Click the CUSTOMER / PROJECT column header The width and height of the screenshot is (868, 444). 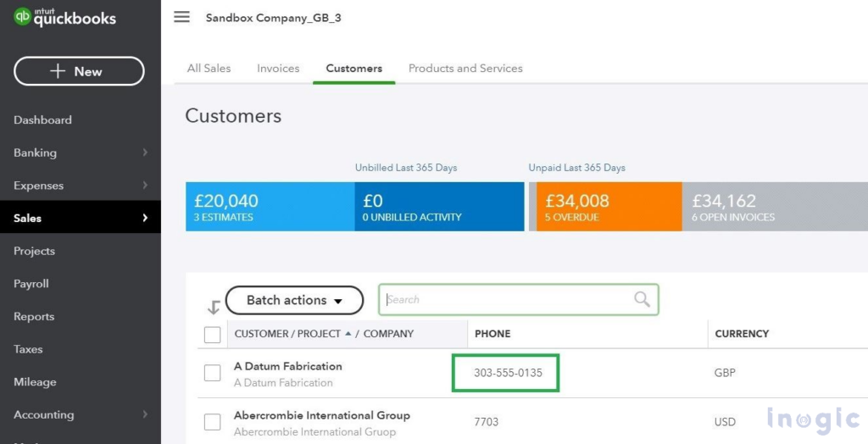(x=287, y=334)
